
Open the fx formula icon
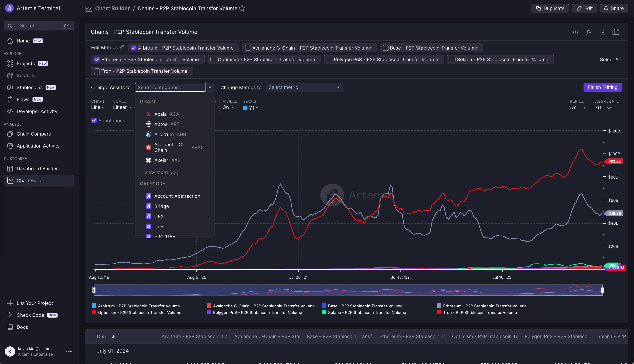[x=589, y=32]
